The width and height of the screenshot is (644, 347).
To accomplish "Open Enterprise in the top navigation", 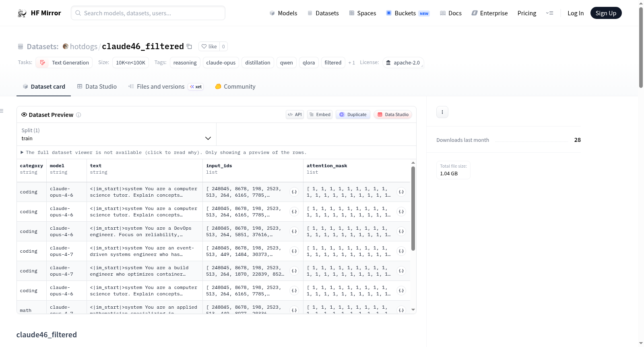I will coord(490,13).
